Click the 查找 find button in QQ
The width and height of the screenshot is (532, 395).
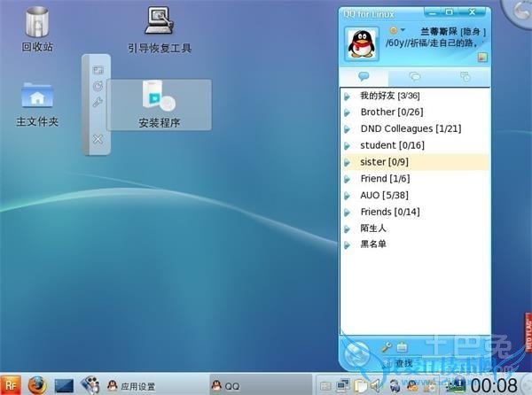[399, 363]
